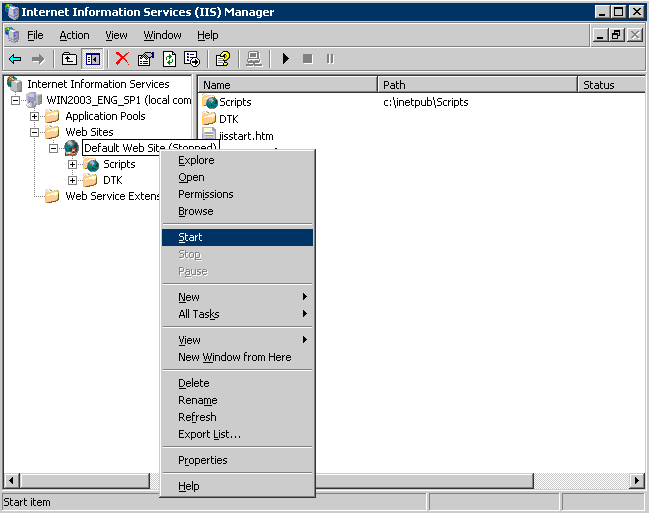Click the Help question mark toolbar icon
Image resolution: width=649 pixels, height=513 pixels.
(x=223, y=59)
